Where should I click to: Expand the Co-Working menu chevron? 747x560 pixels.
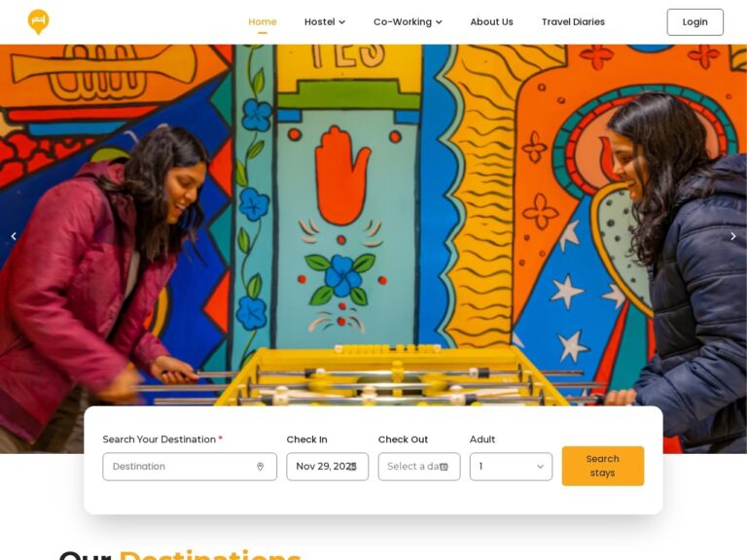tap(439, 22)
